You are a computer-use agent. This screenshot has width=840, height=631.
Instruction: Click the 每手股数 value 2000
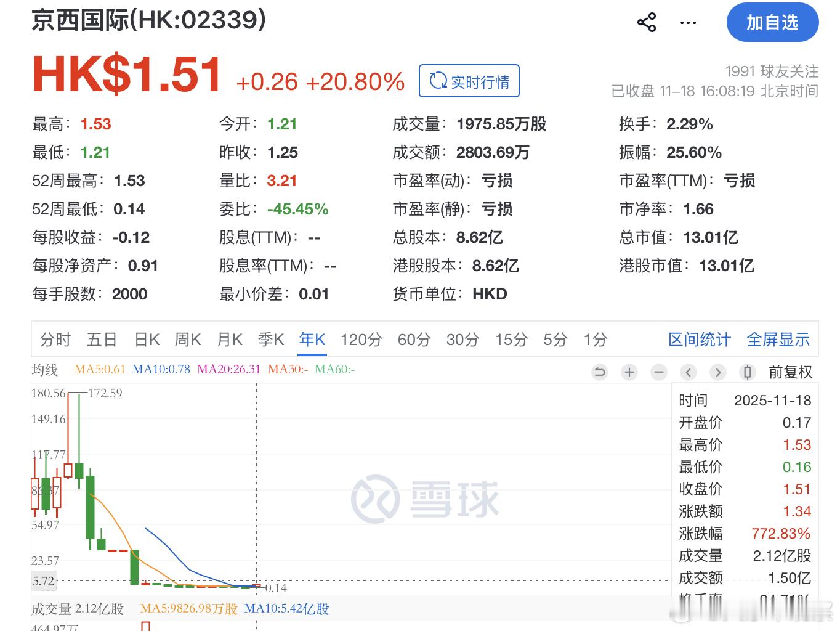(x=130, y=294)
